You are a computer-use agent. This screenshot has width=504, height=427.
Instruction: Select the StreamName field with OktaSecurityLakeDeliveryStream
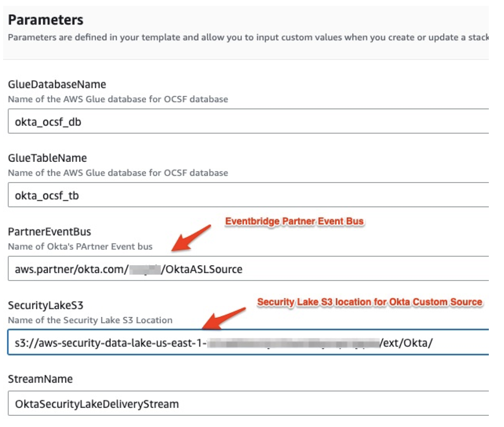(x=248, y=404)
